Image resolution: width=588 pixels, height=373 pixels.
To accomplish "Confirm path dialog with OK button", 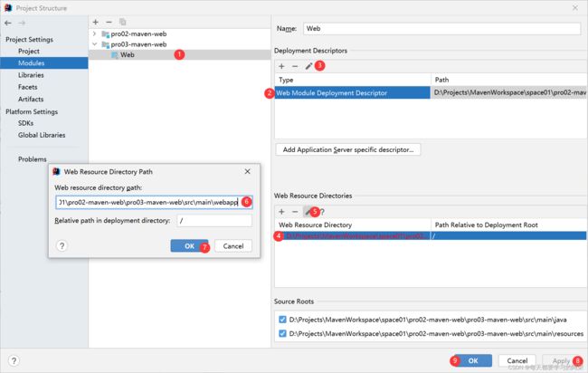I will tap(189, 245).
